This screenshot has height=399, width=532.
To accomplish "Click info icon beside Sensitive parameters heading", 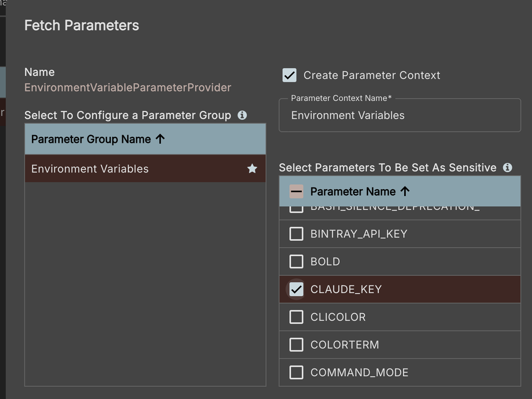I will 508,167.
